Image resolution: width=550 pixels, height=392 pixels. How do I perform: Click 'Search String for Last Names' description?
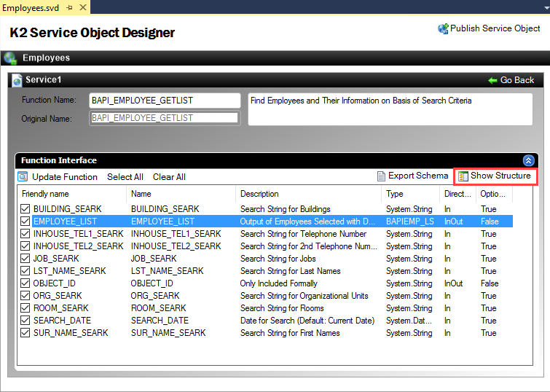coord(291,271)
